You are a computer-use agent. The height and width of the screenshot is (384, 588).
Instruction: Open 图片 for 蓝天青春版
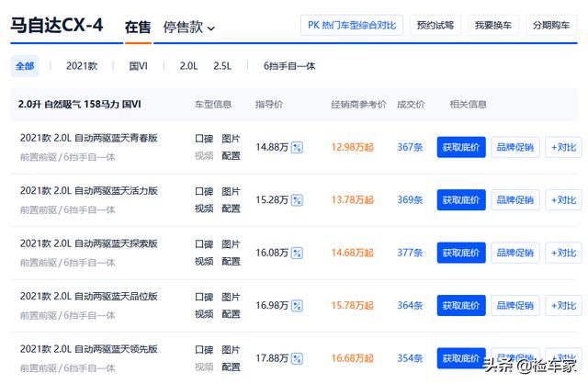[x=231, y=139]
